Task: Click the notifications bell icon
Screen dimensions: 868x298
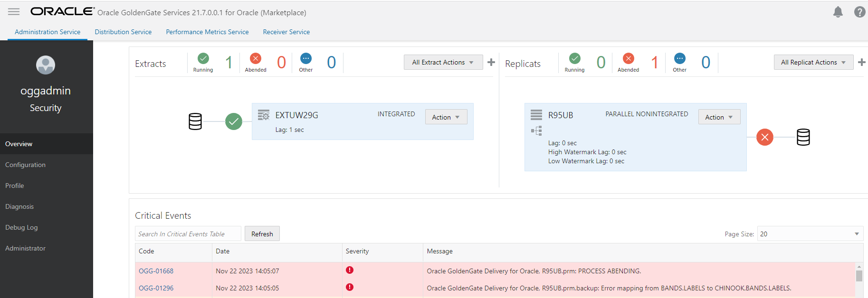Action: click(x=838, y=12)
